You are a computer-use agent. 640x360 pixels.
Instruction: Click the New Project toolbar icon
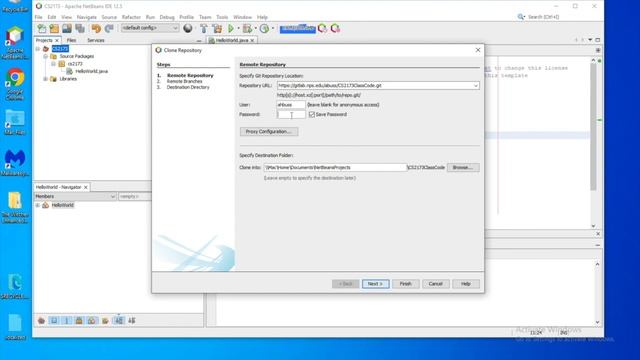pyautogui.click(x=54, y=28)
